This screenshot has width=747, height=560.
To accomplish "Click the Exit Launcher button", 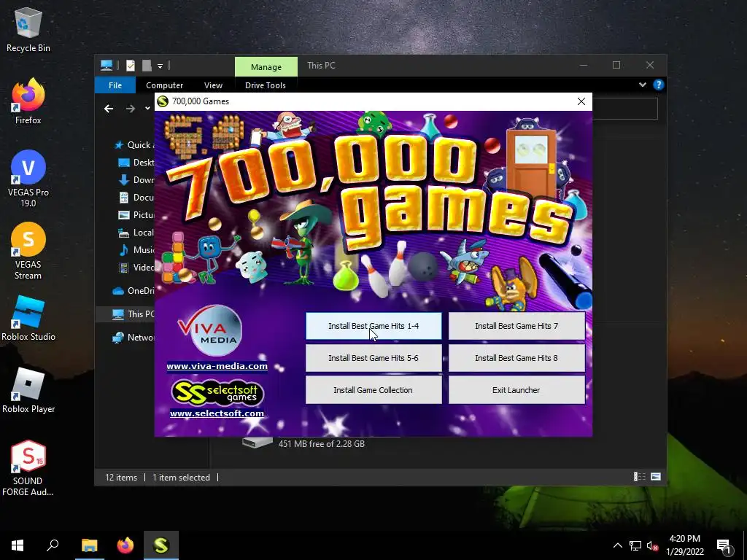I will (516, 390).
